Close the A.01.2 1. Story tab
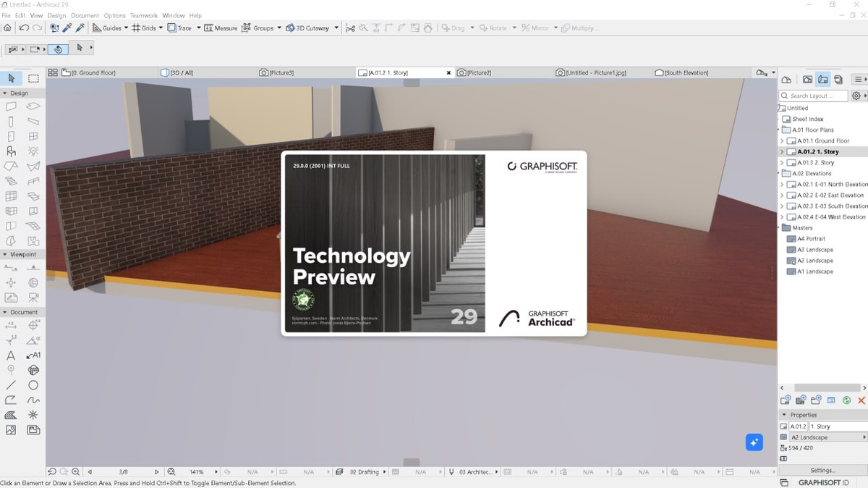868x488 pixels. point(448,72)
